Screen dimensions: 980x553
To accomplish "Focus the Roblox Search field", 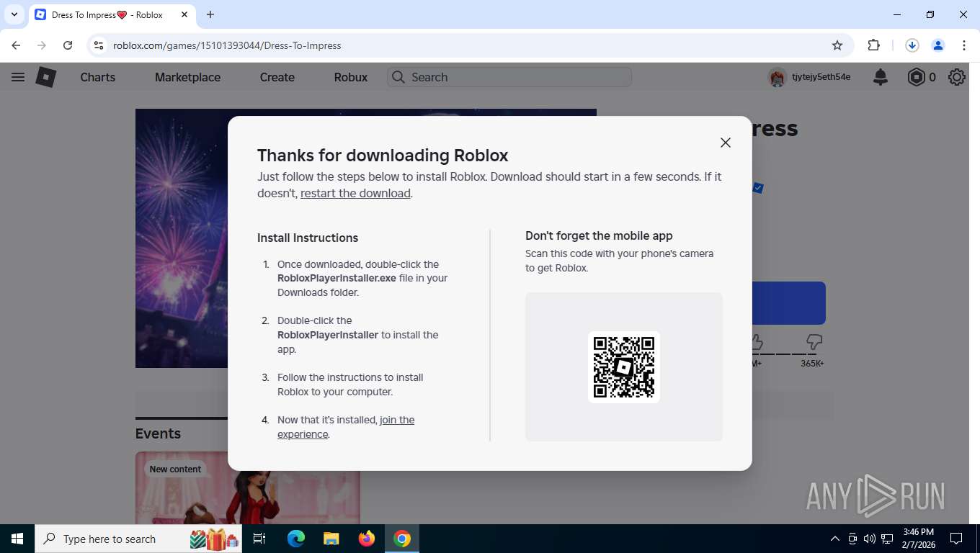I will [x=509, y=77].
